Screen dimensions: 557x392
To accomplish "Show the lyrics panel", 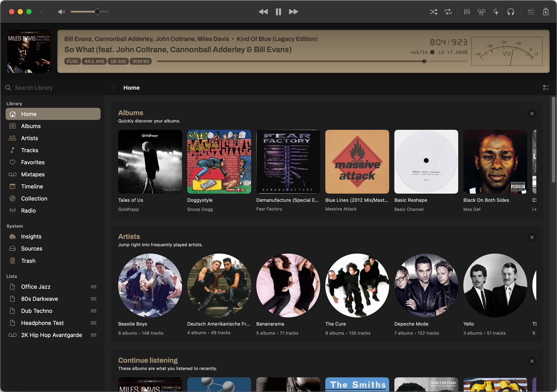I will tap(531, 12).
